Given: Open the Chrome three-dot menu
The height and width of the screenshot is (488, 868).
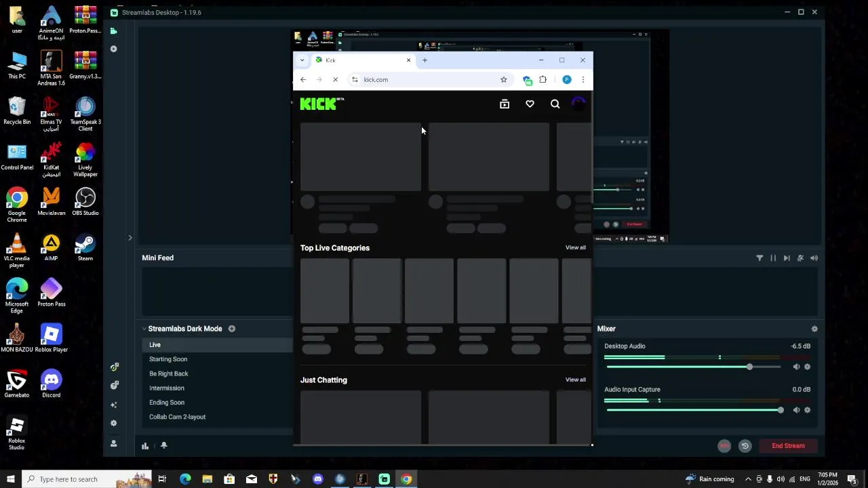Looking at the screenshot, I should click(x=583, y=79).
